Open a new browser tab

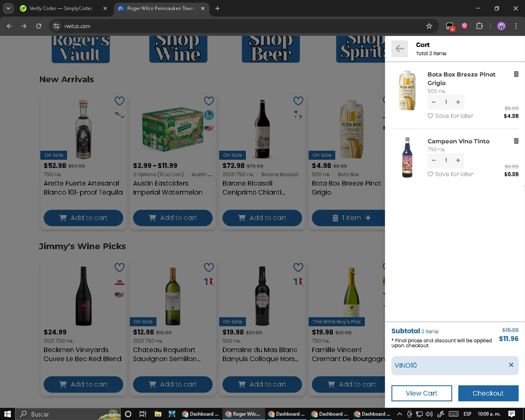pos(217,8)
